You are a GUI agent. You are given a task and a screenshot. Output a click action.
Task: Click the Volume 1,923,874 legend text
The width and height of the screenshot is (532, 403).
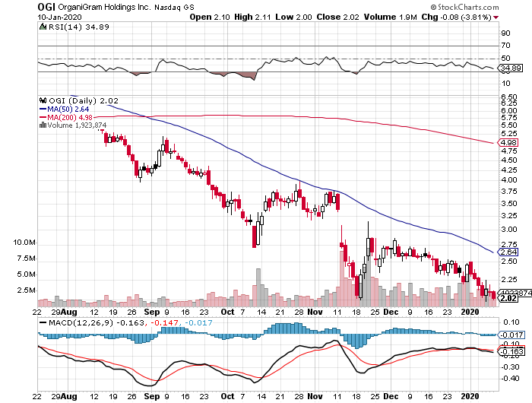[77, 125]
